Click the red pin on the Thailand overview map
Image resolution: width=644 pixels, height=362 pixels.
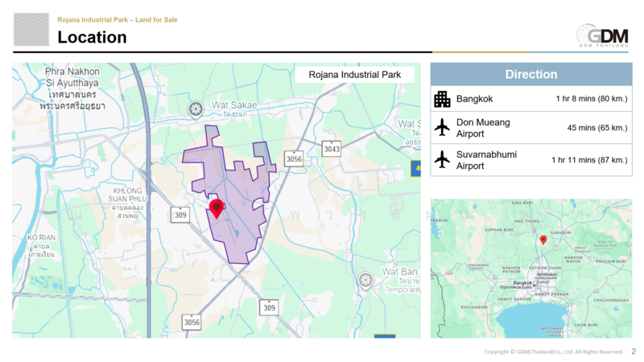(x=543, y=240)
